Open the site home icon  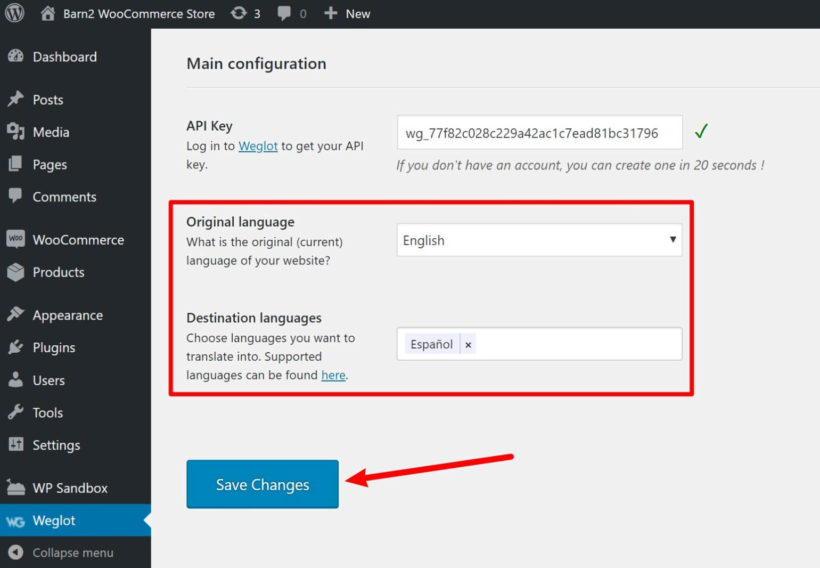click(48, 14)
